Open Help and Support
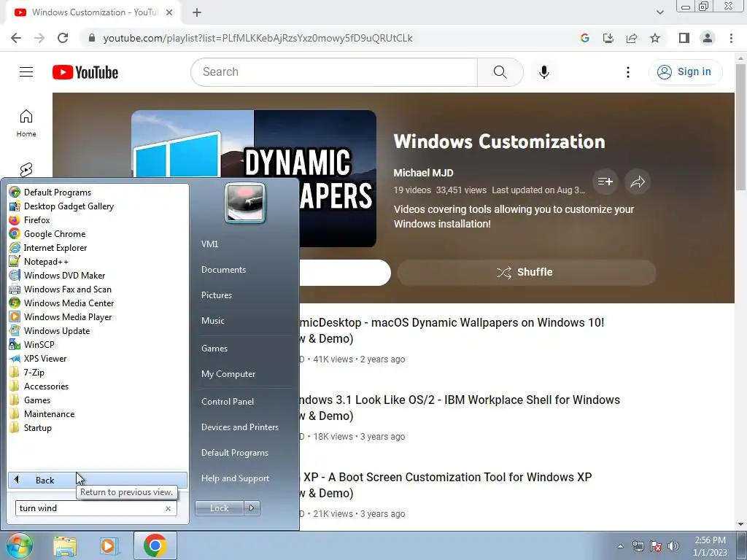747x560 pixels. (235, 478)
